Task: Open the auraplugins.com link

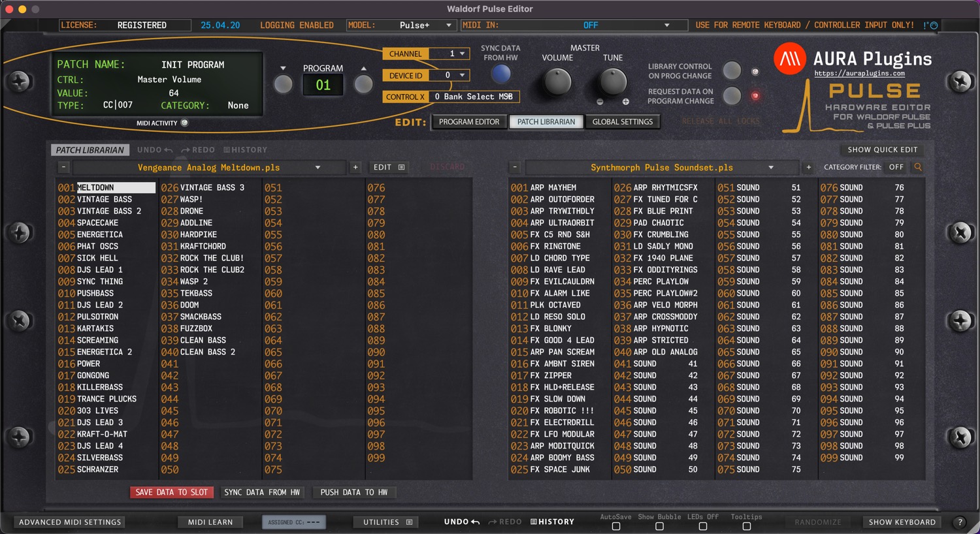Action: (860, 74)
